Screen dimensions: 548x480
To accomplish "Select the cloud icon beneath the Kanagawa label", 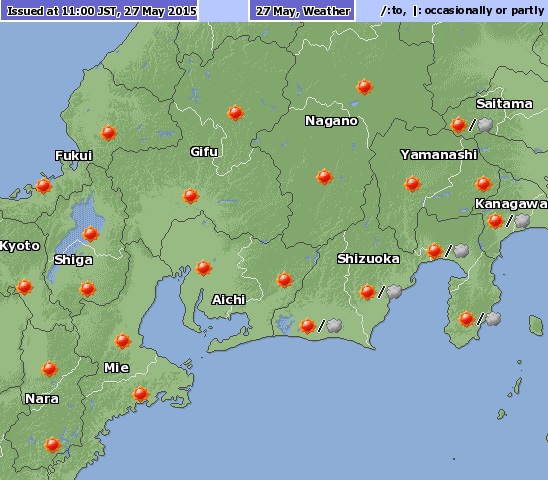I will point(522,221).
